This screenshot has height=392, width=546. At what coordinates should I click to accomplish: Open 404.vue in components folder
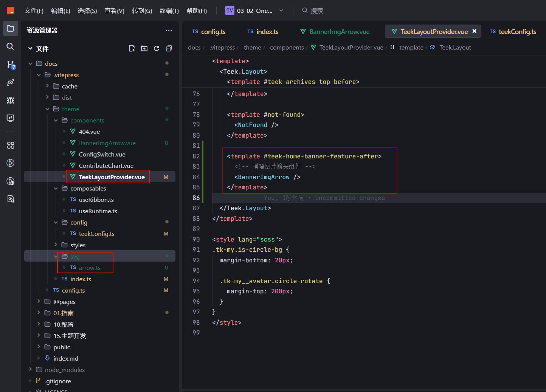pos(89,132)
